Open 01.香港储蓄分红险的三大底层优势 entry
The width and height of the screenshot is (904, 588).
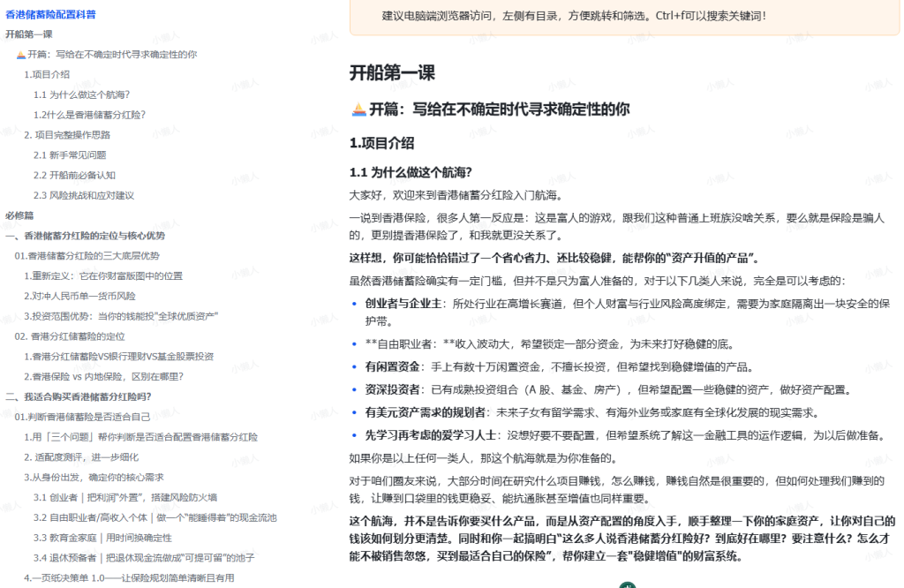[x=87, y=256]
